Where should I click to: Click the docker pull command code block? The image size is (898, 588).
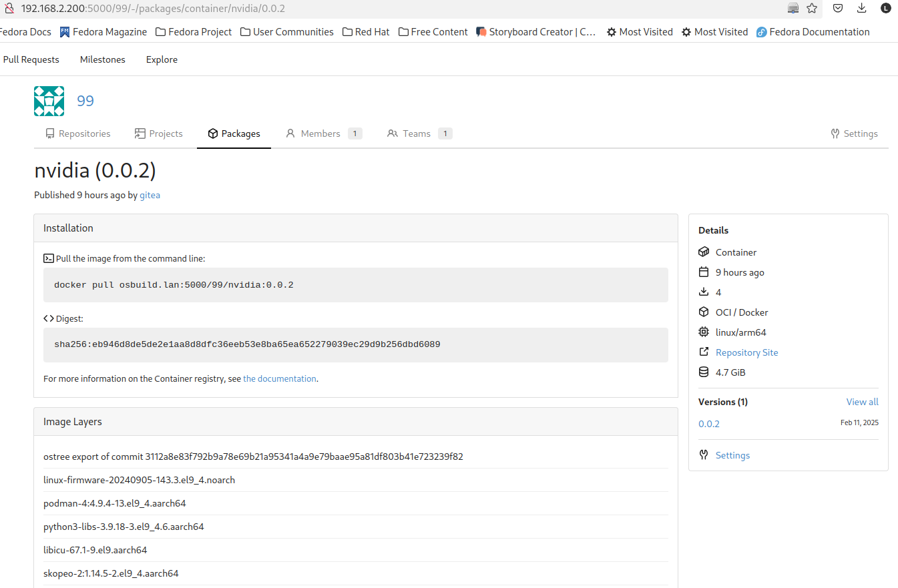click(356, 285)
